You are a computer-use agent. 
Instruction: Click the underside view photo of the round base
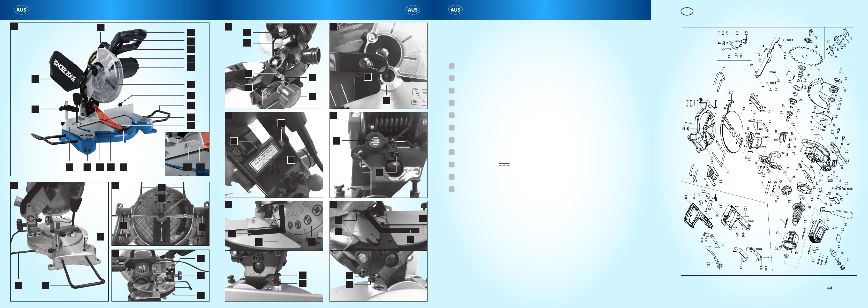160,214
